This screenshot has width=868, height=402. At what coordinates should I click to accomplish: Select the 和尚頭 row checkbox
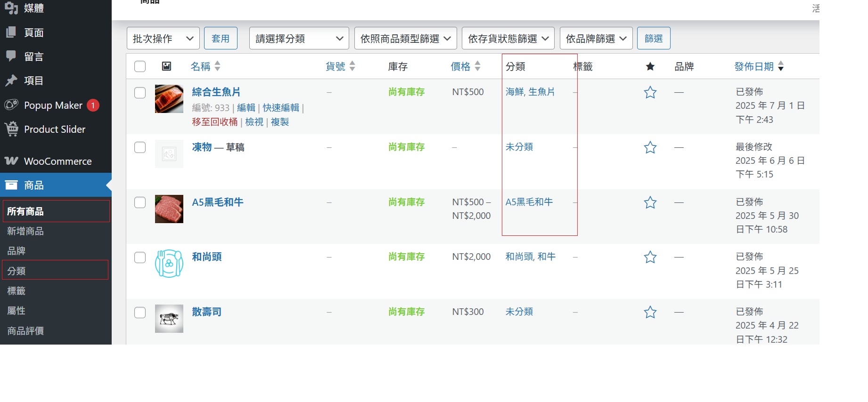[x=140, y=257]
